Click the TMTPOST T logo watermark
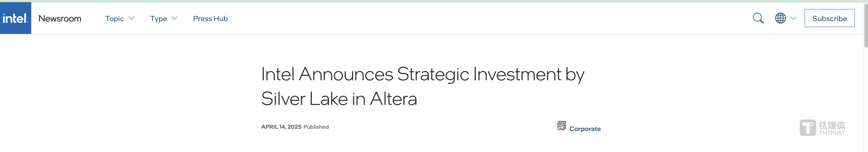Screen dimensions: 868x152 (808, 128)
